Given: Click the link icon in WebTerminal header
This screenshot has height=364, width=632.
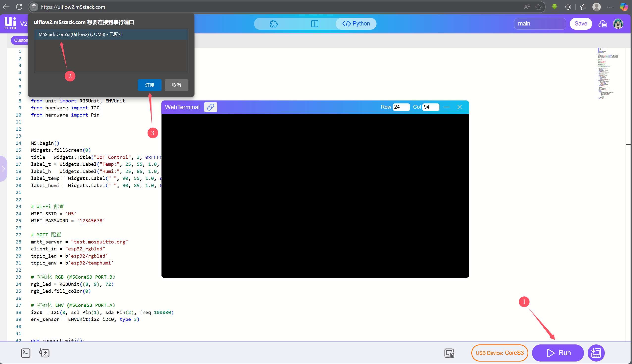Looking at the screenshot, I should [x=210, y=107].
